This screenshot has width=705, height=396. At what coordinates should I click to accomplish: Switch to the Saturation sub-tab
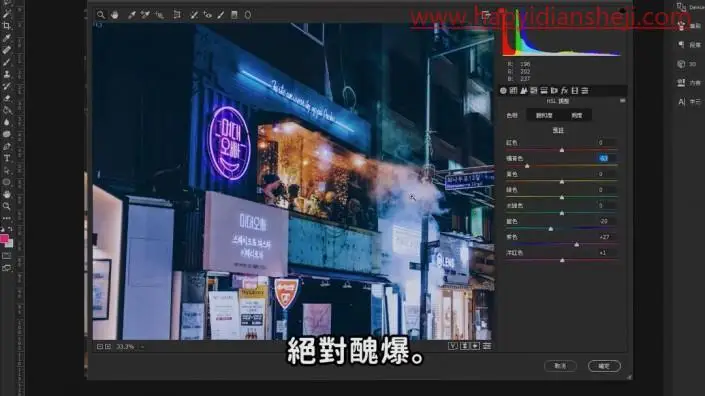(x=544, y=116)
